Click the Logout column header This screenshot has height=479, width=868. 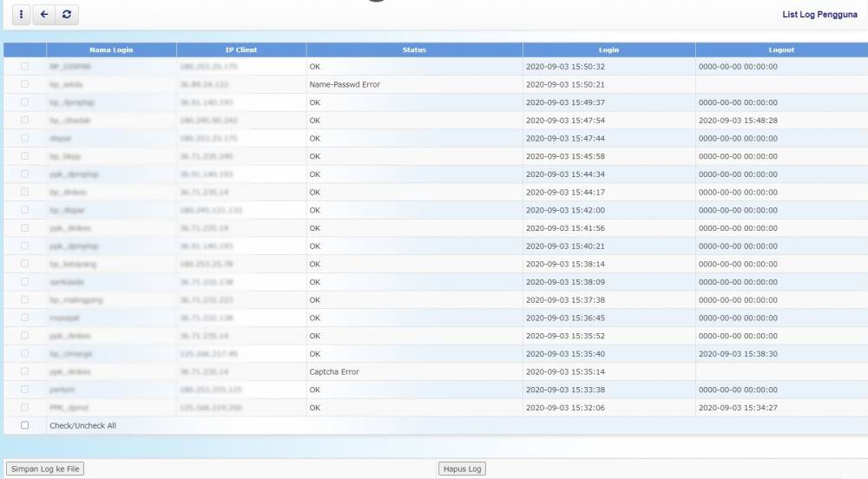pos(781,50)
